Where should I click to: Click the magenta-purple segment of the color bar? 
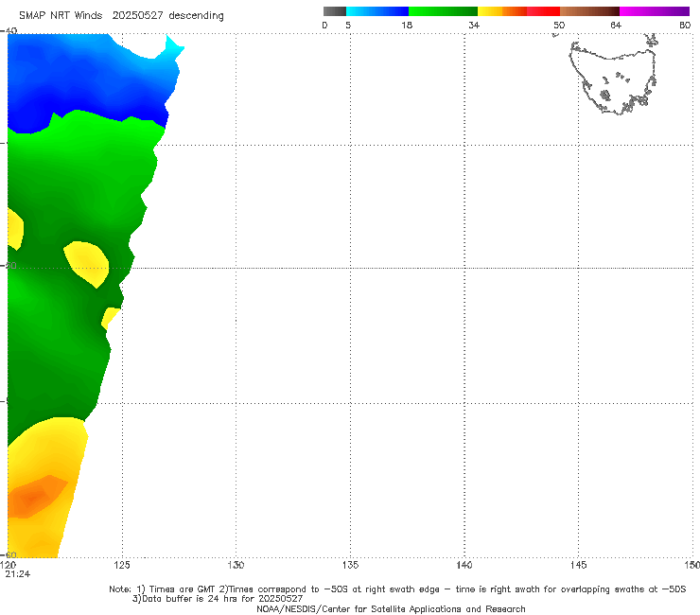(655, 11)
